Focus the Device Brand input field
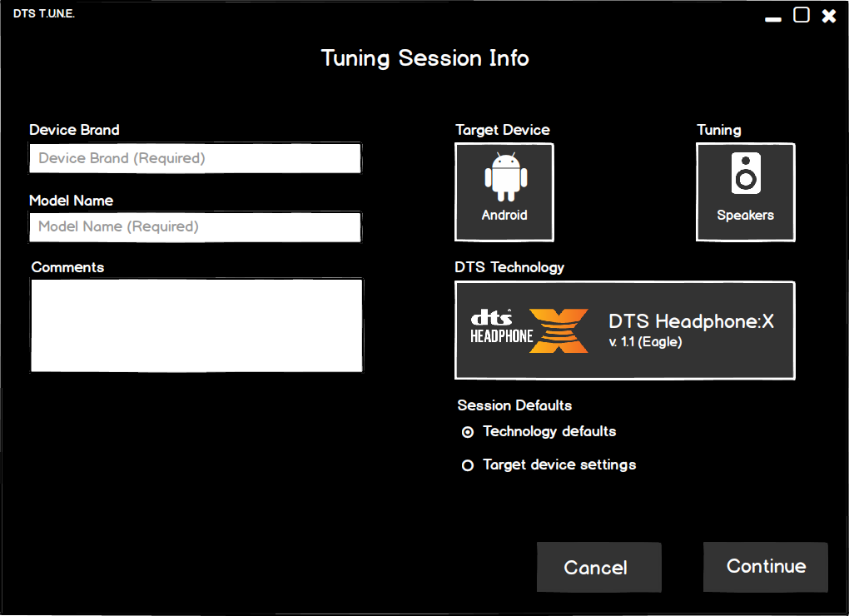Image resolution: width=849 pixels, height=616 pixels. pyautogui.click(x=195, y=158)
